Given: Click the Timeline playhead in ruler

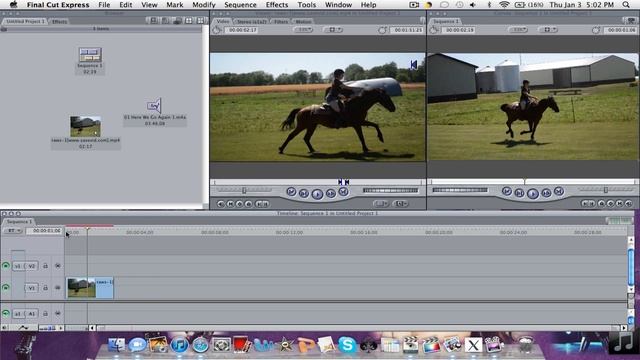Looking at the screenshot, I should tap(87, 230).
